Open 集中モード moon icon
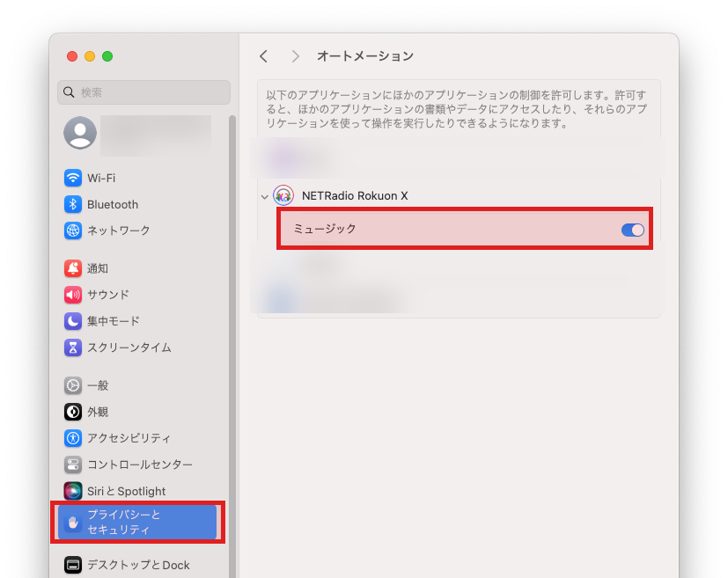The height and width of the screenshot is (578, 728). tap(73, 321)
